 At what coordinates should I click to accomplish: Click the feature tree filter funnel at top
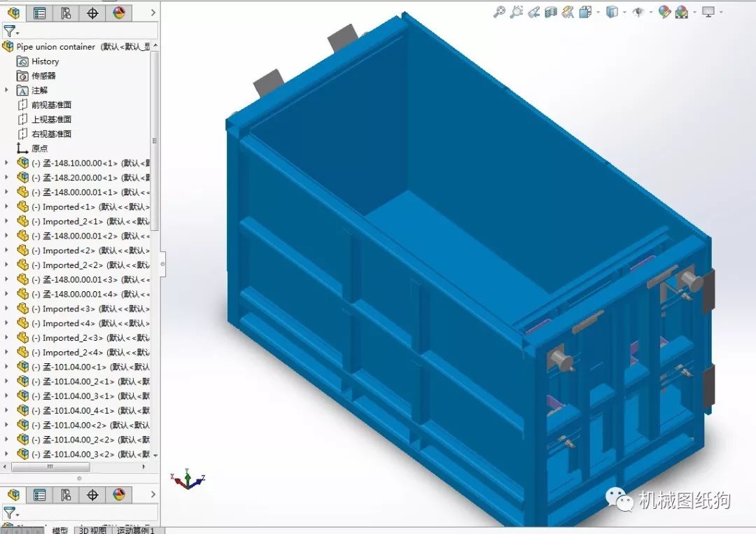click(9, 31)
